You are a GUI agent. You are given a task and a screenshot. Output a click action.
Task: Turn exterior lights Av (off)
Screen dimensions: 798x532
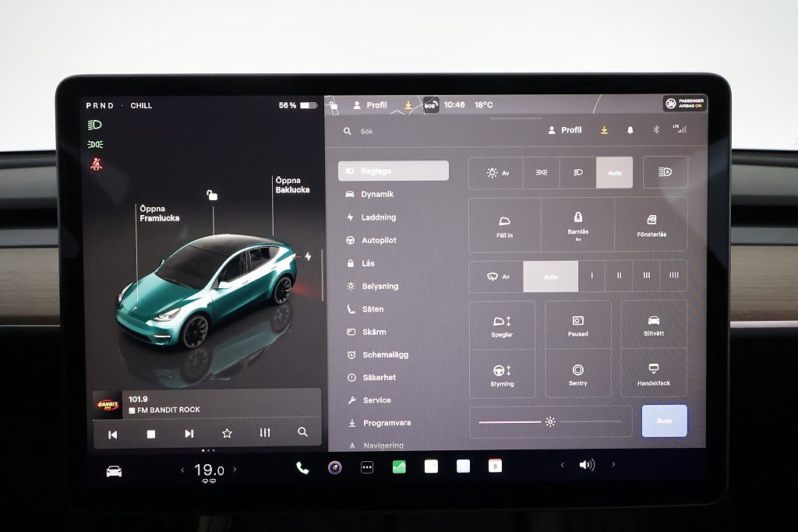pos(496,173)
